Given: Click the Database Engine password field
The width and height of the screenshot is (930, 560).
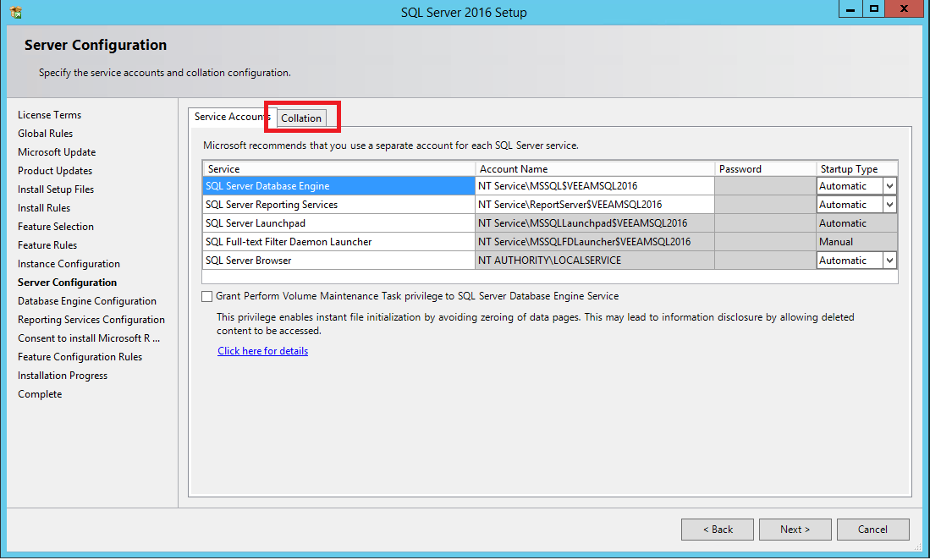Looking at the screenshot, I should pos(765,186).
